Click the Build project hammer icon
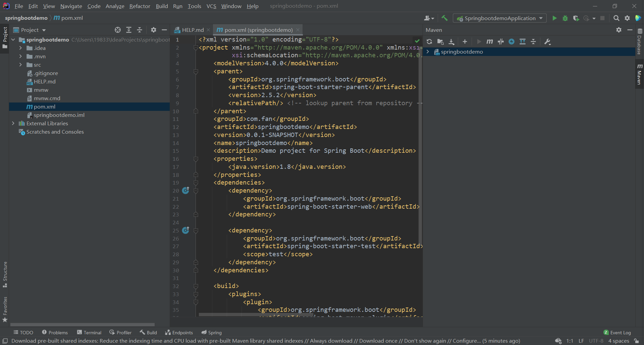Screen dimensions: 644x345 [x=445, y=18]
